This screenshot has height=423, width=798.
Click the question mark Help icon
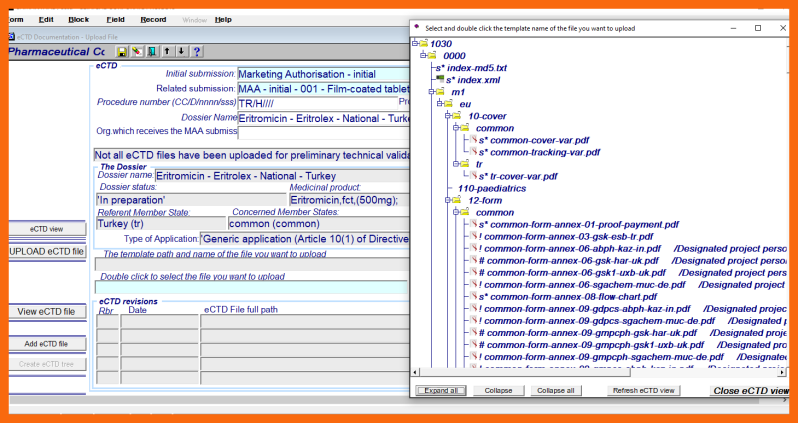[x=196, y=52]
